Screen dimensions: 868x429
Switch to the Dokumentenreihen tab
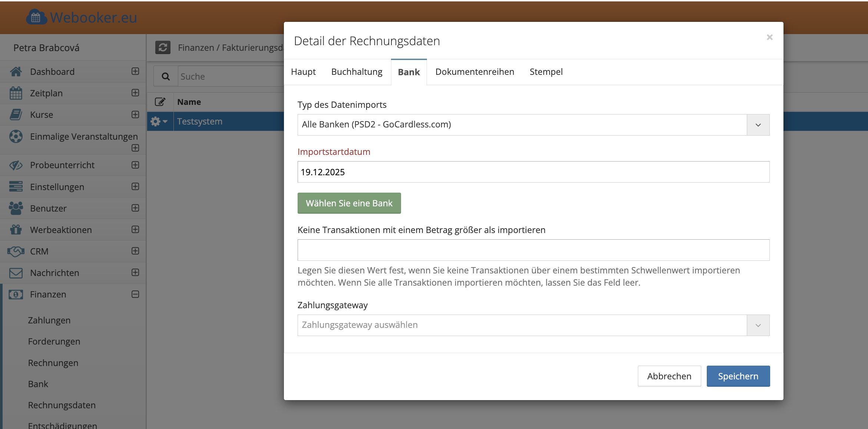pos(474,72)
